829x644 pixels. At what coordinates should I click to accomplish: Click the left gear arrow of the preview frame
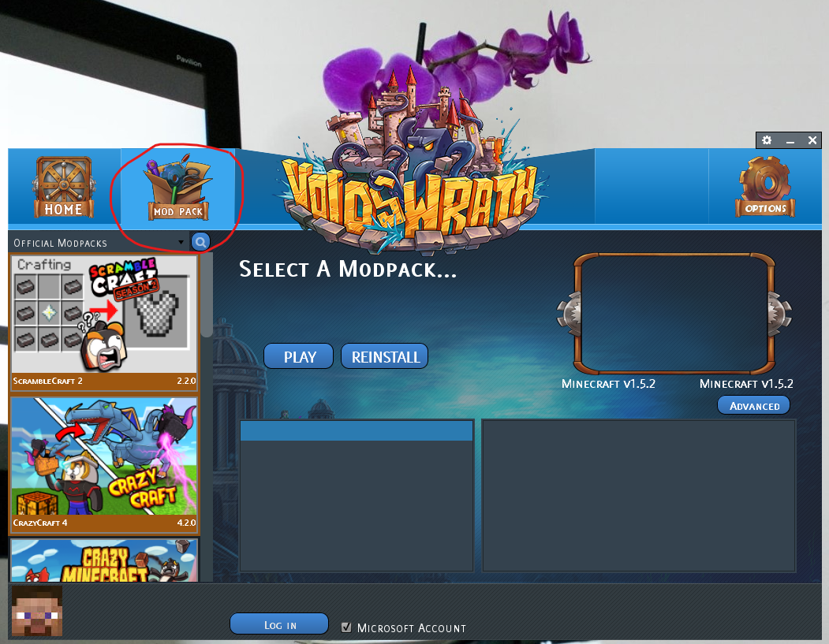coord(569,314)
